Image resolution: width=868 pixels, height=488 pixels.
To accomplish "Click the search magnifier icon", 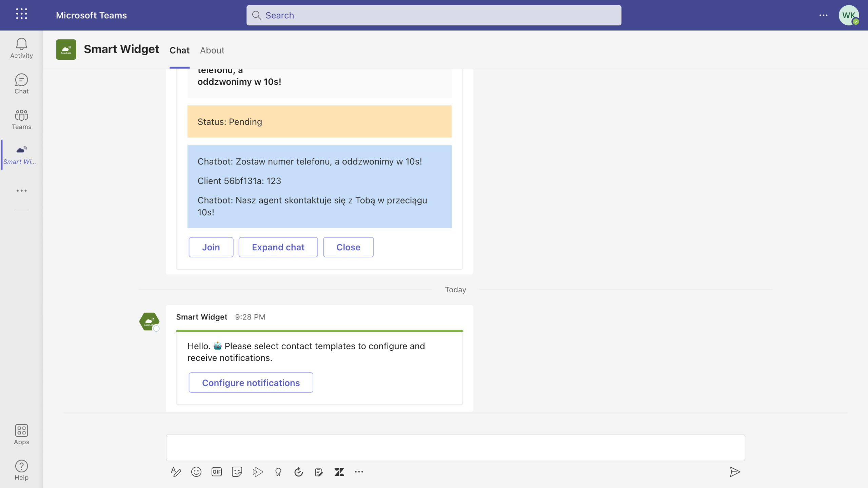I will click(x=257, y=15).
